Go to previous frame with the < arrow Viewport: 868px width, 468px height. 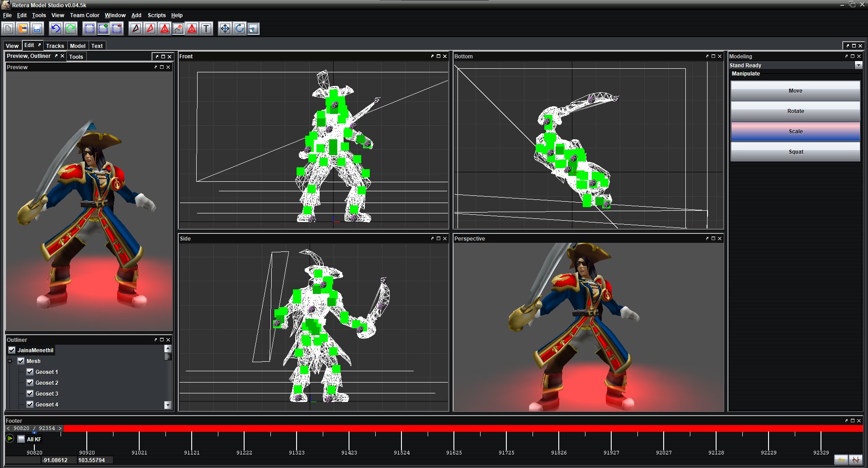pyautogui.click(x=8, y=428)
